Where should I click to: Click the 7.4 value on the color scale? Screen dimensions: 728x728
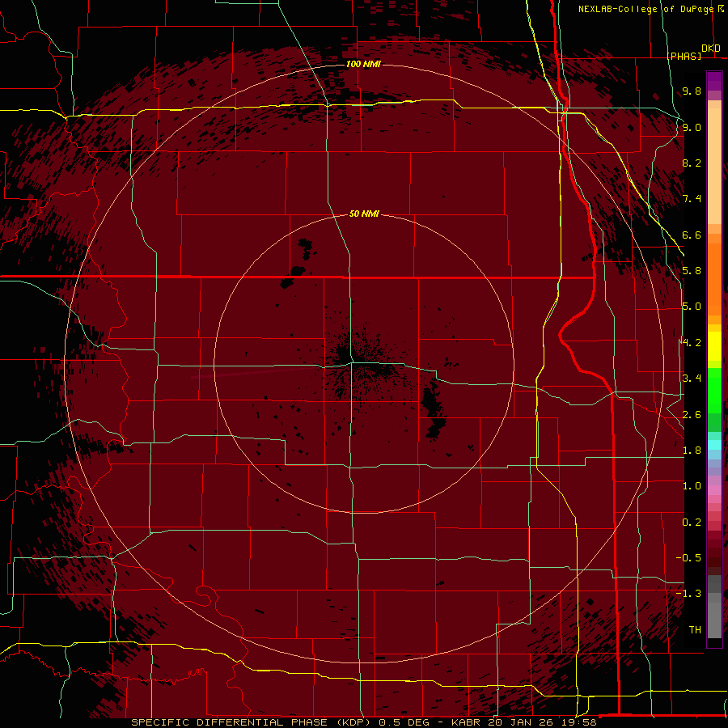[x=692, y=199]
